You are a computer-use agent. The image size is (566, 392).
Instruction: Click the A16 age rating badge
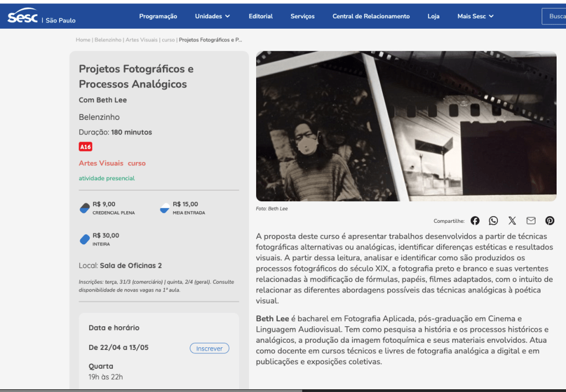(85, 147)
